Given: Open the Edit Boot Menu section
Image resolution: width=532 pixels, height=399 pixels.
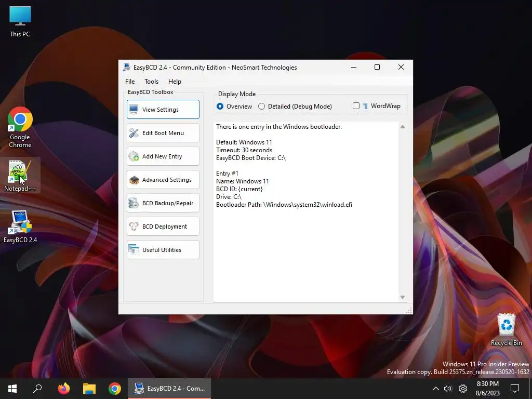Looking at the screenshot, I should [163, 132].
